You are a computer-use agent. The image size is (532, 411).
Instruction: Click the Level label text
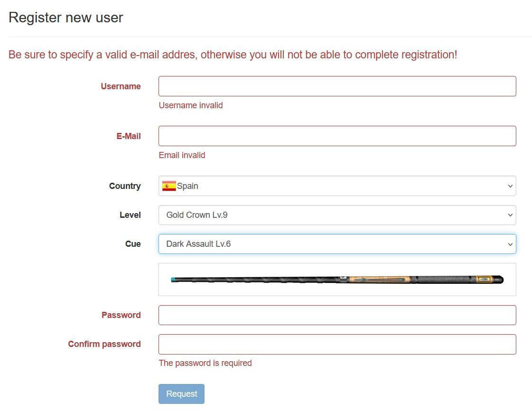coord(130,215)
